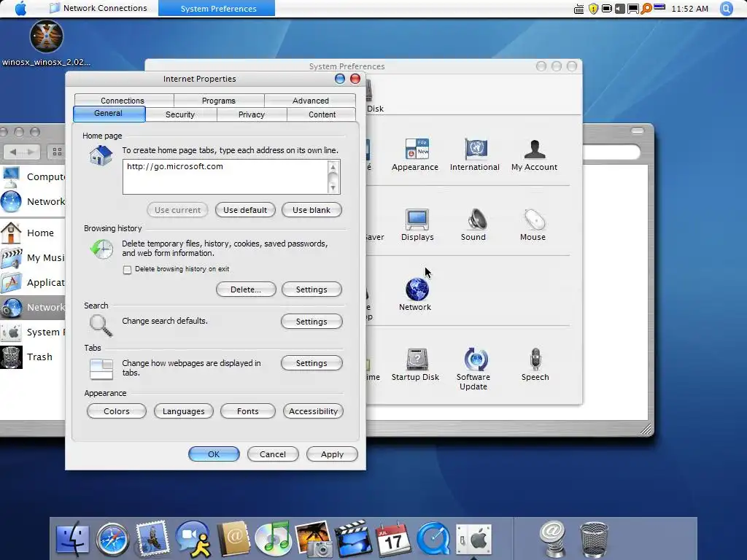Open Browsing history Settings button

click(311, 289)
